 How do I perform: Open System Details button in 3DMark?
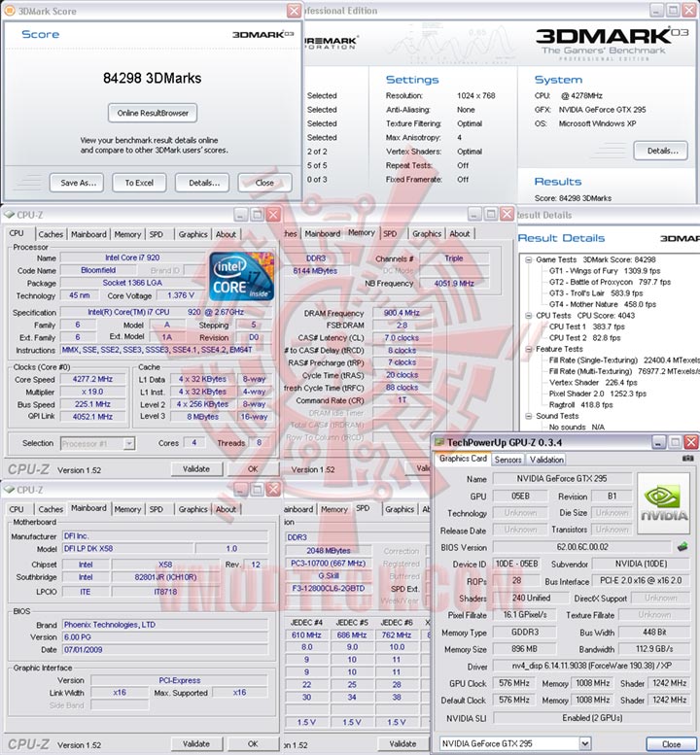(661, 151)
